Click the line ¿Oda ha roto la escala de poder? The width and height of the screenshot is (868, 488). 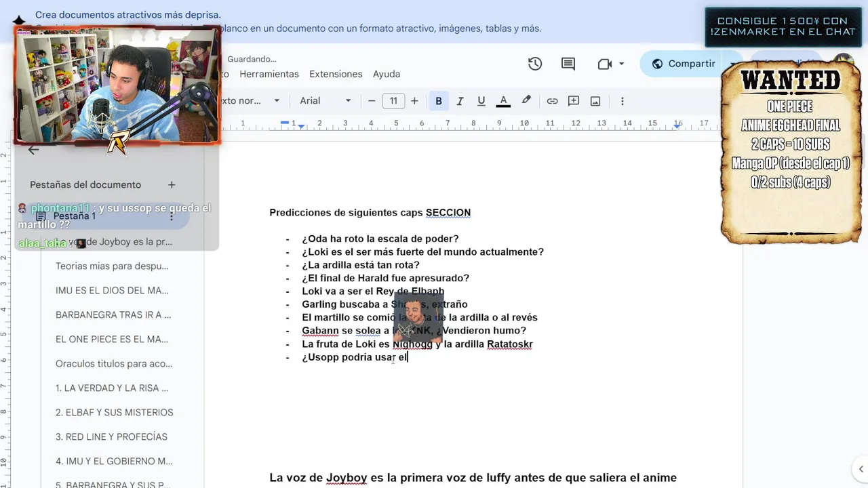(380, 239)
